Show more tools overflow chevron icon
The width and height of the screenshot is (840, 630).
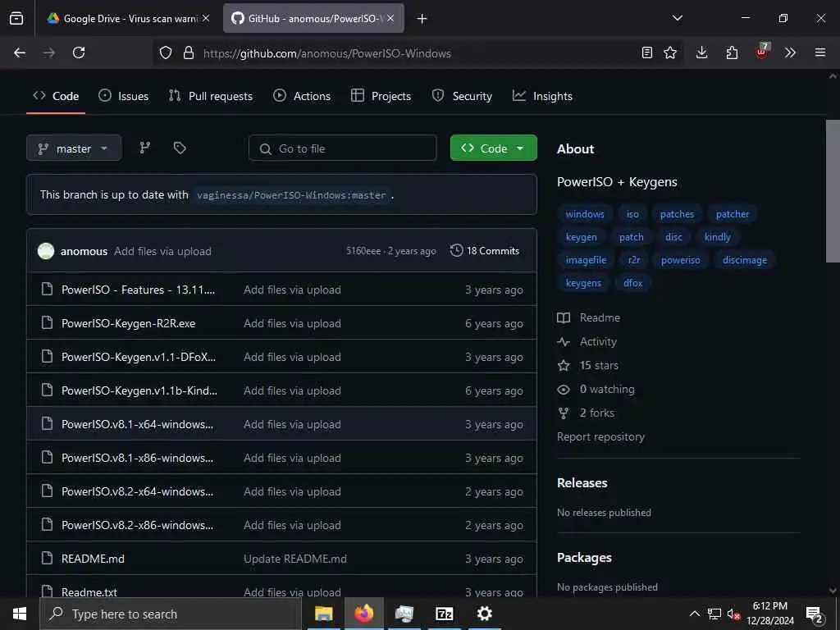pos(790,52)
